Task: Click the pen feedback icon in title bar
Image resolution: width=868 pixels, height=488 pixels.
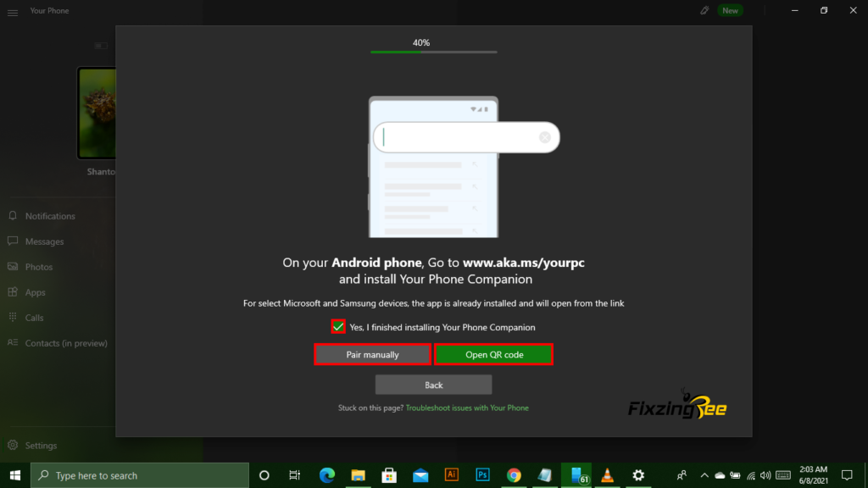Action: (x=704, y=10)
